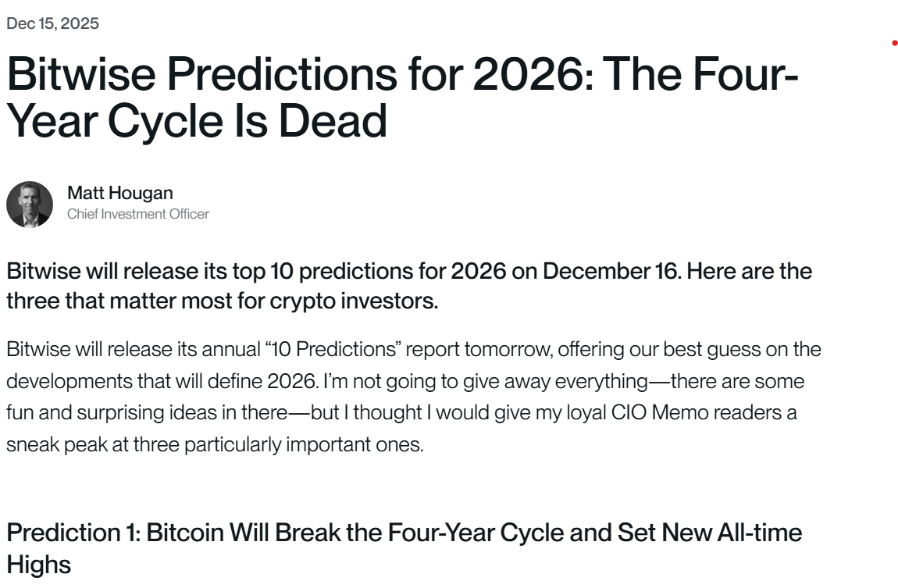Click the Dec 15, 2025 publication date

[x=52, y=23]
